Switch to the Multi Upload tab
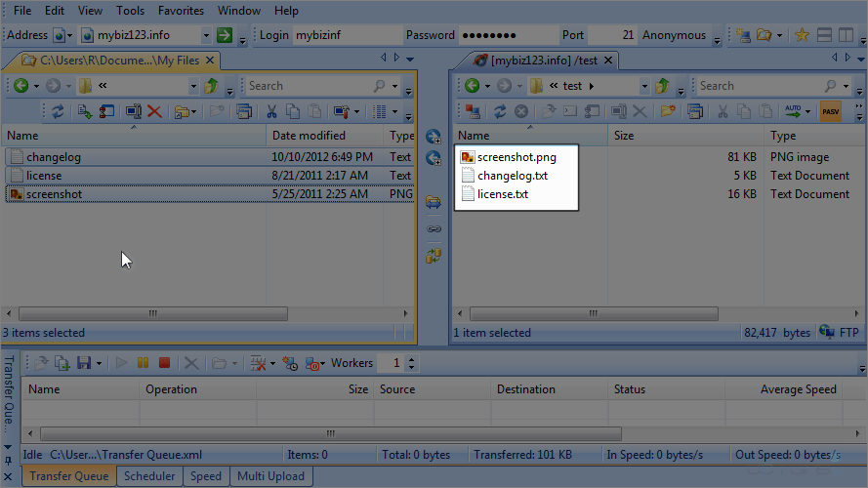 coord(270,476)
